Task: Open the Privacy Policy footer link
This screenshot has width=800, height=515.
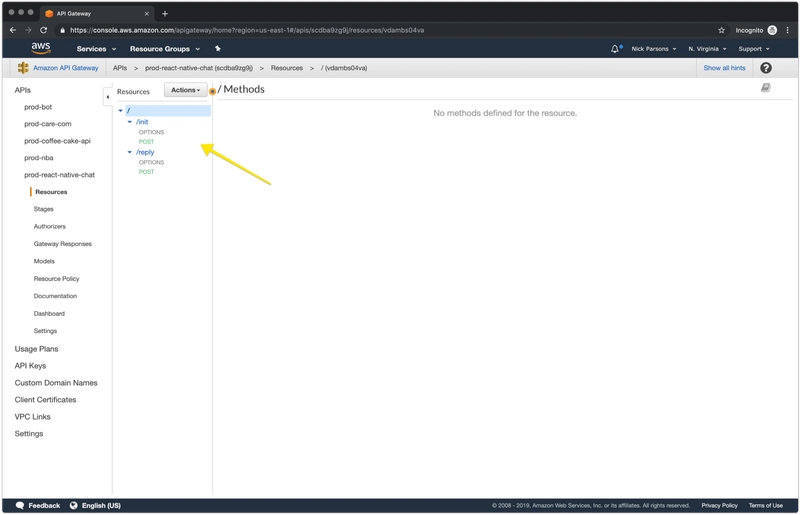Action: point(719,505)
